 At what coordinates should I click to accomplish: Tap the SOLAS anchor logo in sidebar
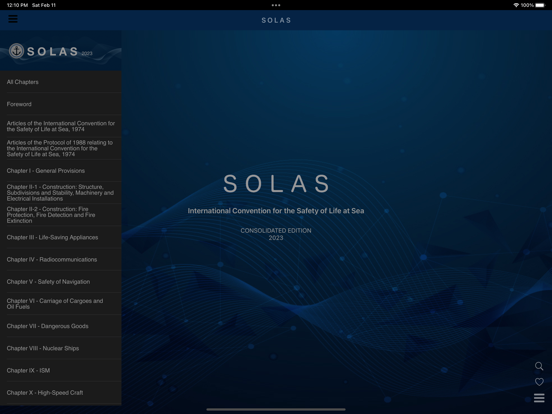point(16,51)
